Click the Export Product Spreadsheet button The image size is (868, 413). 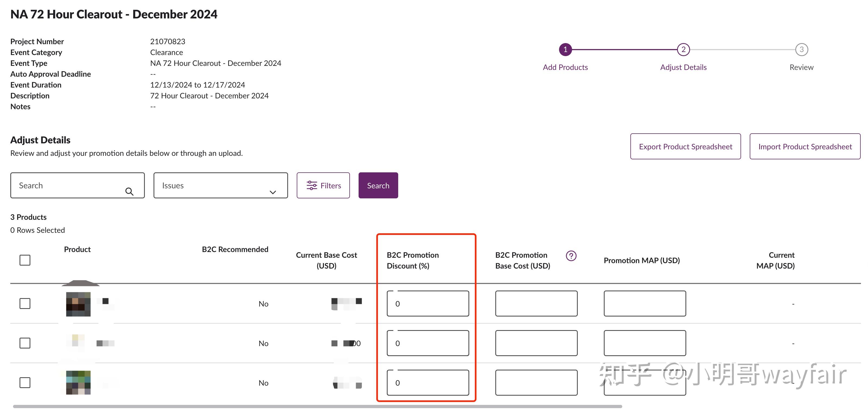(x=685, y=146)
